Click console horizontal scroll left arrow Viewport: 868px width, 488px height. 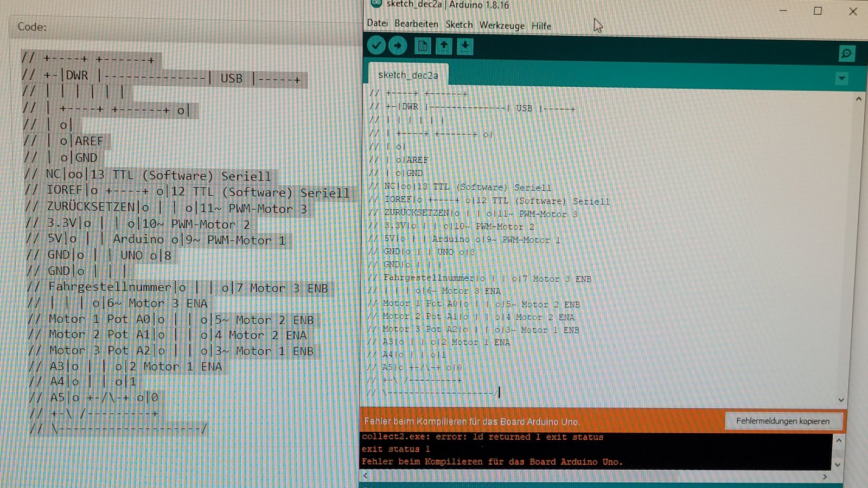pos(365,476)
